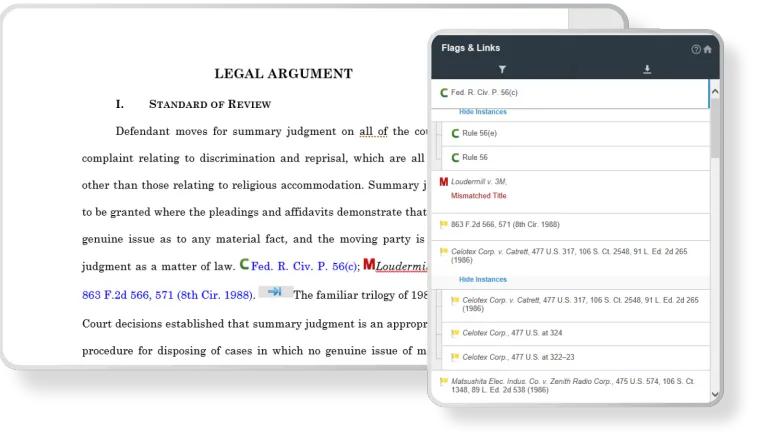Screen dimensions: 768x432
Task: Click yellow flag next to 863 F.2d 566 in panel
Action: [x=444, y=225]
